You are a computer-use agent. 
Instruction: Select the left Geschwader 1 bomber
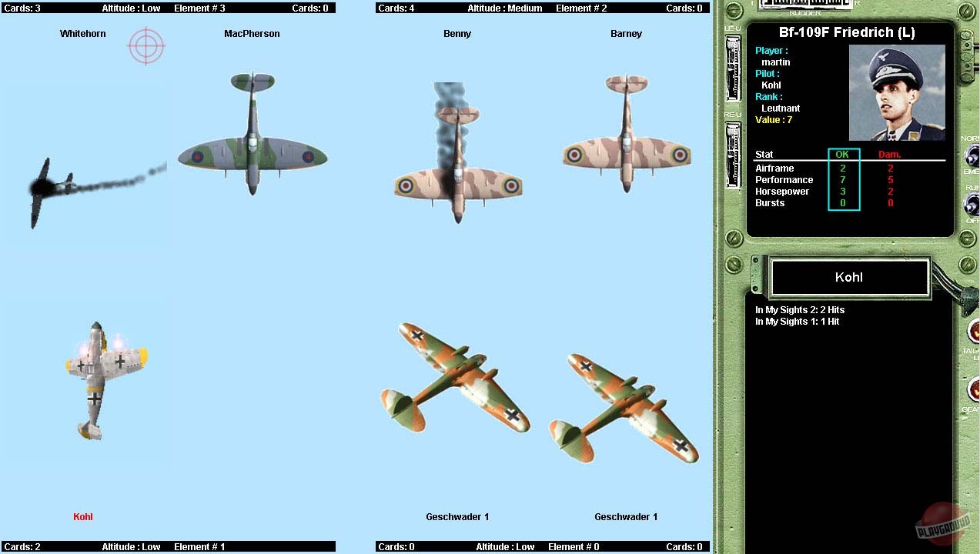tap(456, 377)
